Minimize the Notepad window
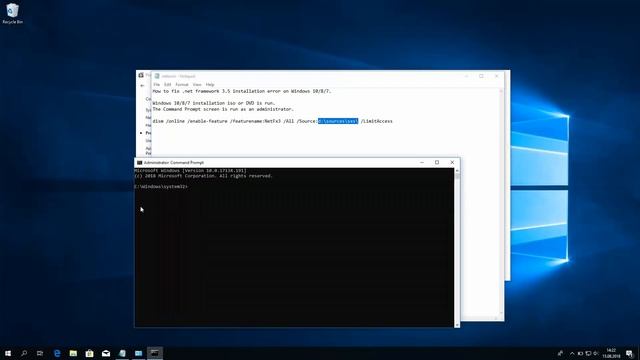 [x=466, y=76]
